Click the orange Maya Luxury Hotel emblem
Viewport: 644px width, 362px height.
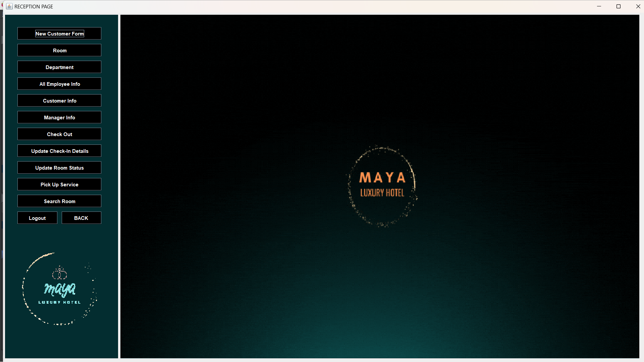[x=382, y=185]
